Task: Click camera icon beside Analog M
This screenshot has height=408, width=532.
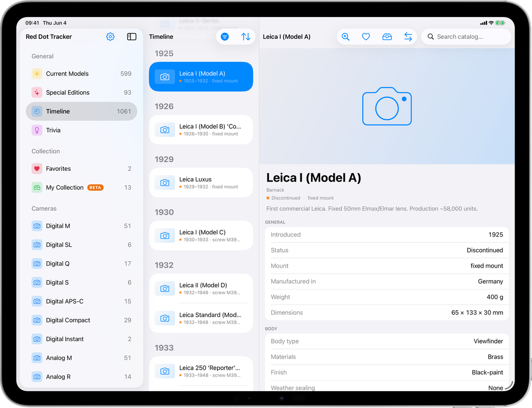Action: click(37, 358)
